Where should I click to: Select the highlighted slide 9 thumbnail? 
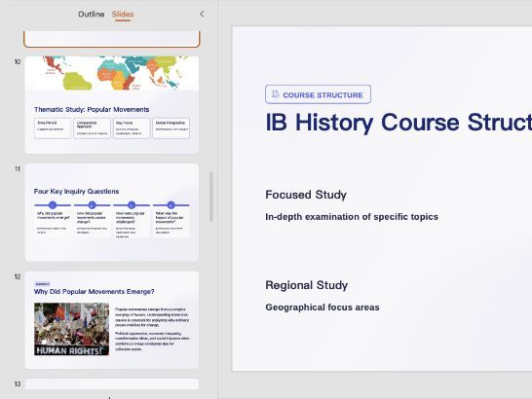coord(112,39)
